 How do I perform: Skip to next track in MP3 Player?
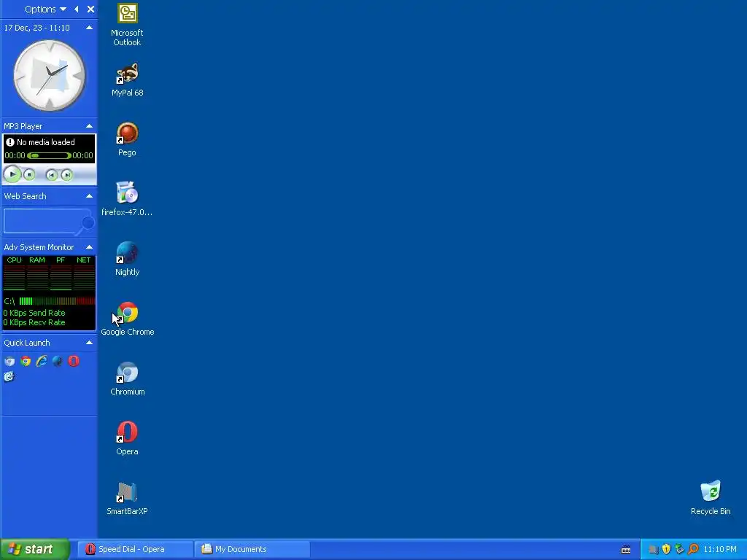(x=67, y=175)
